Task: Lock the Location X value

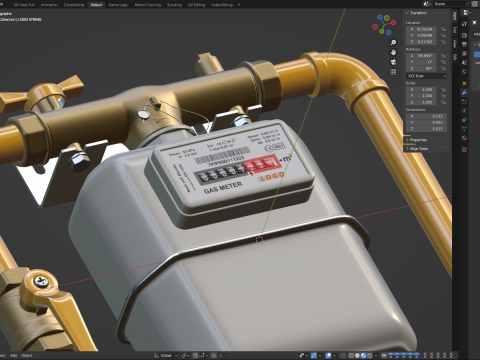Action: 443,29
